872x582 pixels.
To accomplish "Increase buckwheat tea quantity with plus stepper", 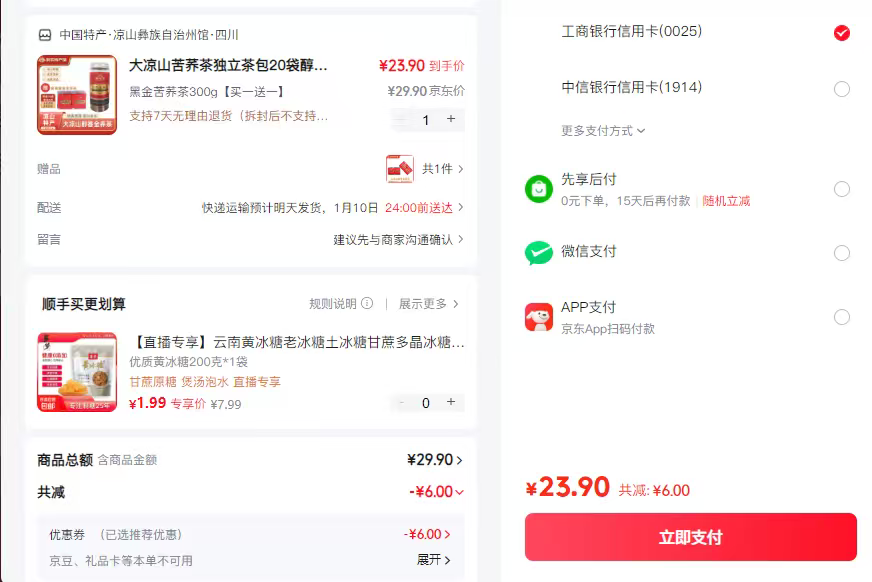I will tap(450, 120).
